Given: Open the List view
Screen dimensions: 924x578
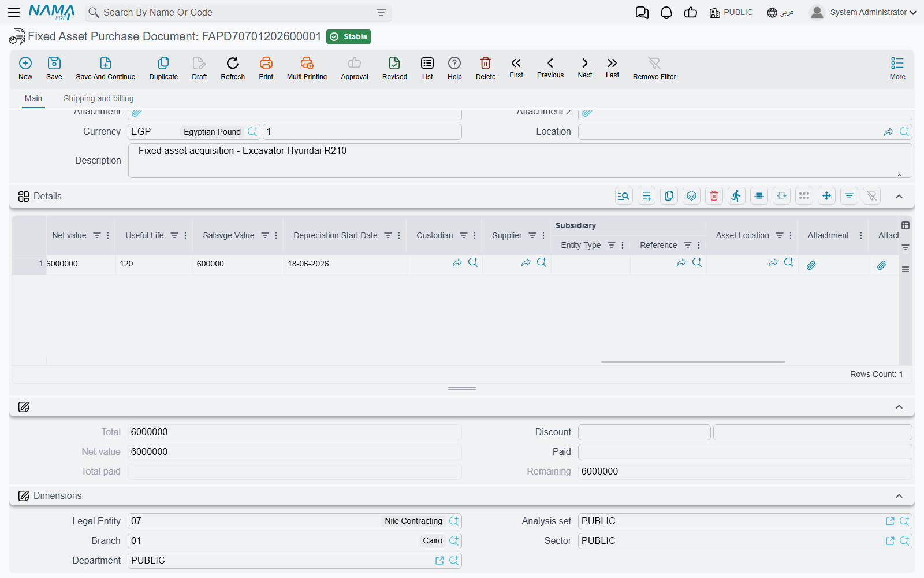Looking at the screenshot, I should point(427,68).
